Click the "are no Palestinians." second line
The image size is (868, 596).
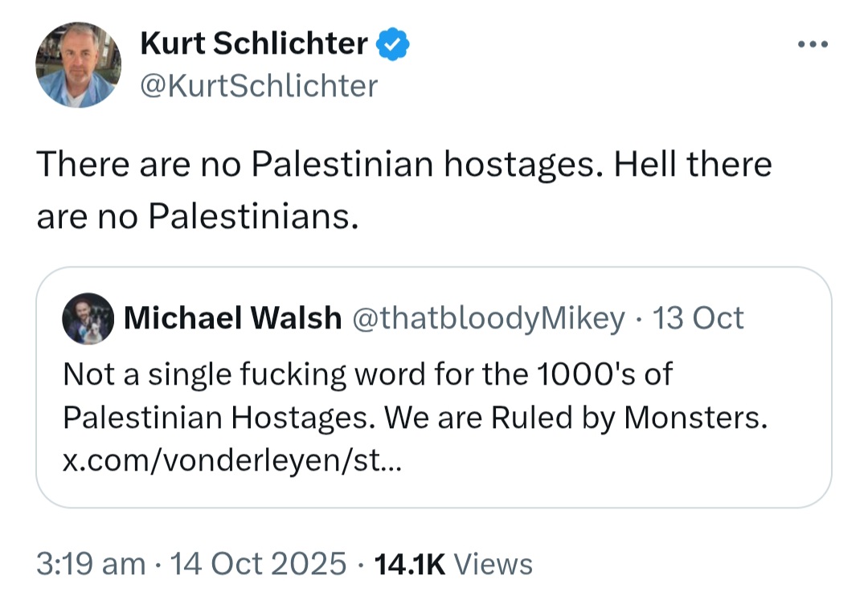point(197,216)
